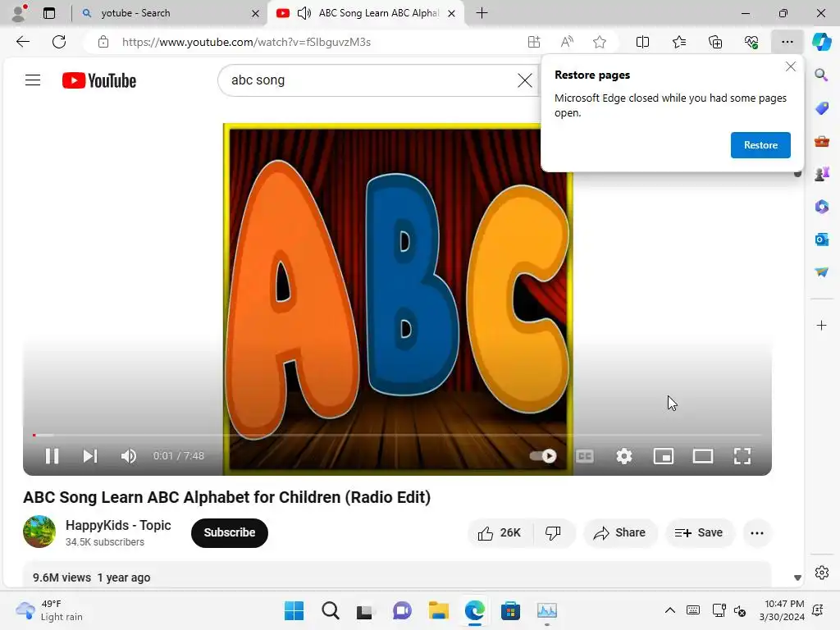Open YouTube hamburger guide menu
Screen dimensions: 840x630
point(33,80)
